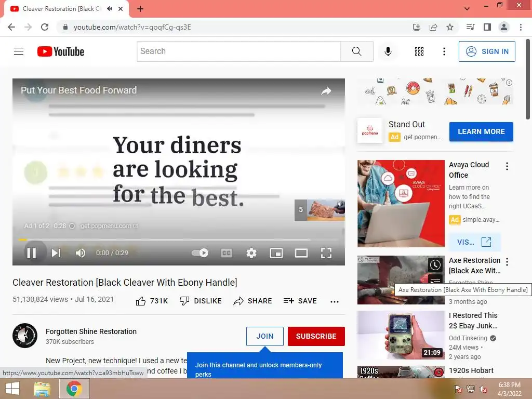Open options menu for Avaya Cloud Office

pyautogui.click(x=507, y=166)
